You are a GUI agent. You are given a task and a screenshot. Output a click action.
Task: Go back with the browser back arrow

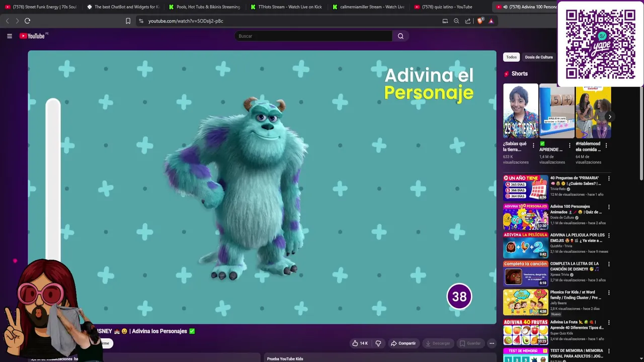click(7, 21)
